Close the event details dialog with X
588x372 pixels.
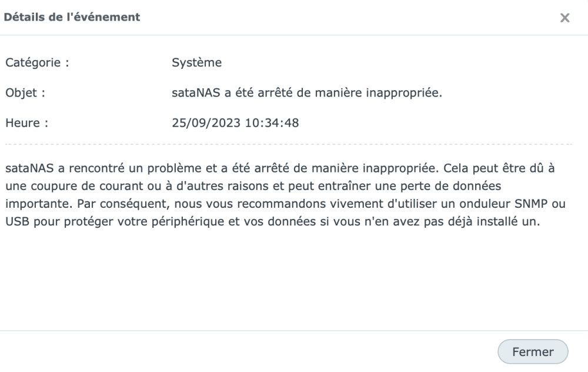pos(564,18)
